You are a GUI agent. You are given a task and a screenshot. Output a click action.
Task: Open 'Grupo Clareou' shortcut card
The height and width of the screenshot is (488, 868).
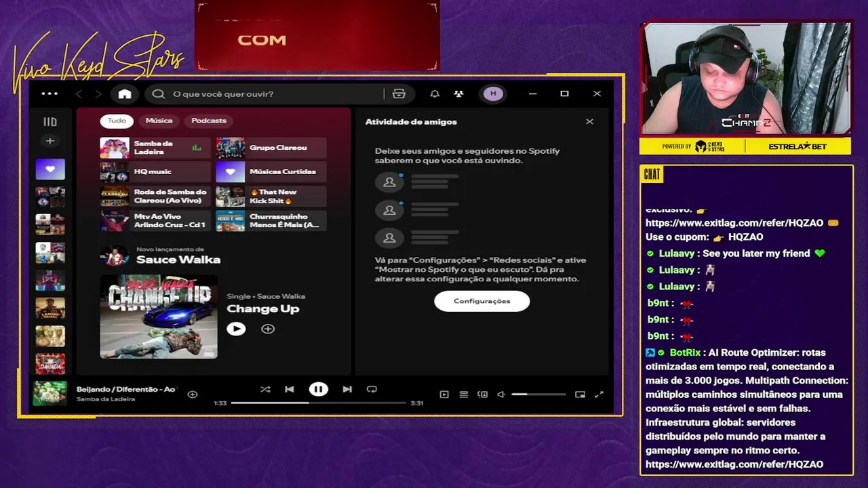(271, 148)
